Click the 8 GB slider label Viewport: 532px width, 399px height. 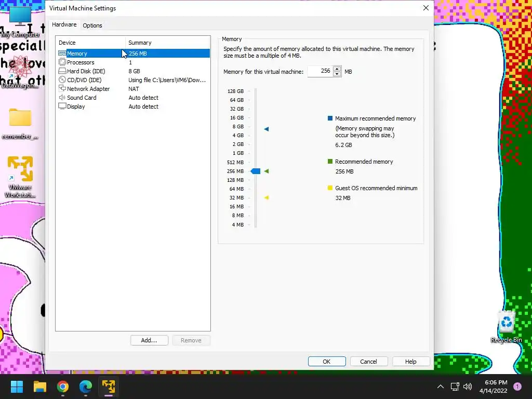click(238, 126)
